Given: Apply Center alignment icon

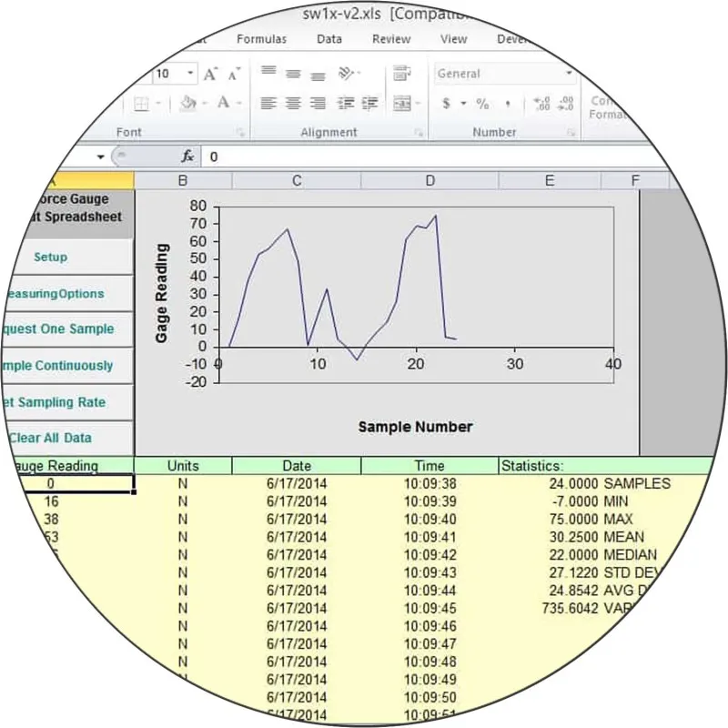Looking at the screenshot, I should [x=292, y=102].
